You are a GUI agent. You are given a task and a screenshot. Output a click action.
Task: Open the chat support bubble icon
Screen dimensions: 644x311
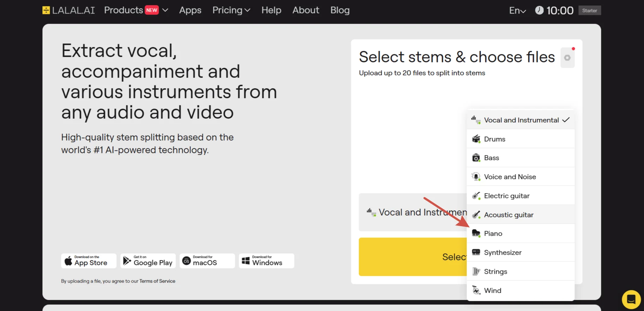(631, 299)
